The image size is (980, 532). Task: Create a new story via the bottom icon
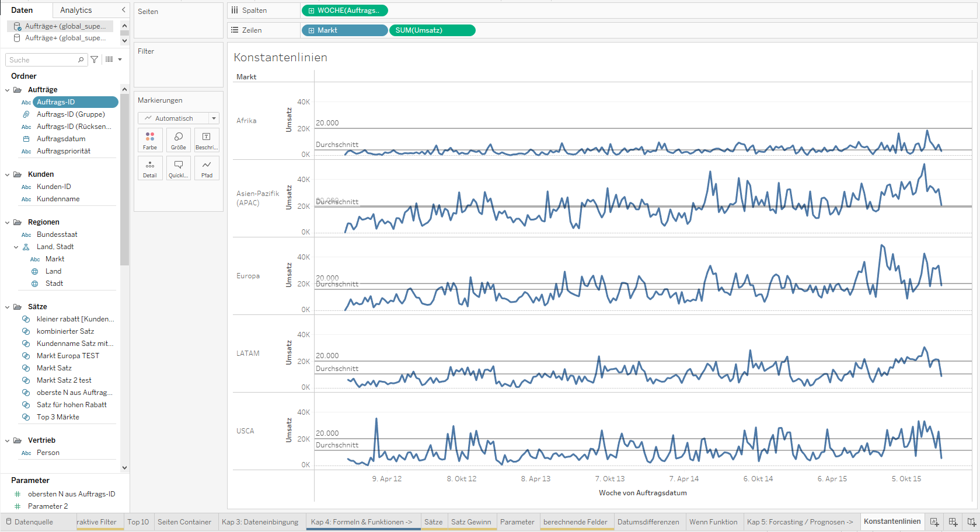pos(971,522)
